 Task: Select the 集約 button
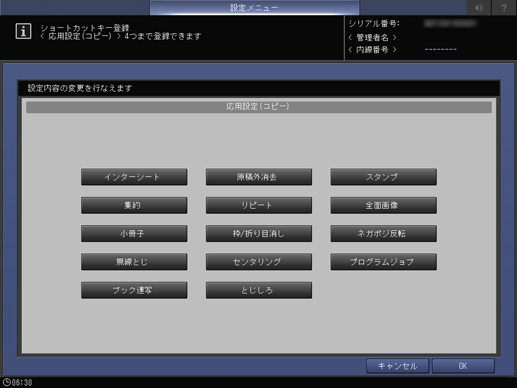[134, 205]
